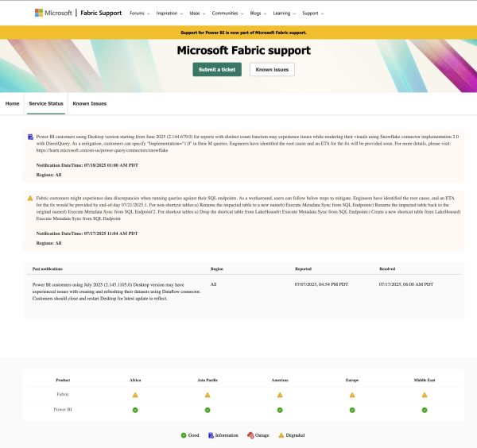Expand the Inspiration dropdown menu
Viewport: 477px width, 448px height.
click(x=169, y=14)
